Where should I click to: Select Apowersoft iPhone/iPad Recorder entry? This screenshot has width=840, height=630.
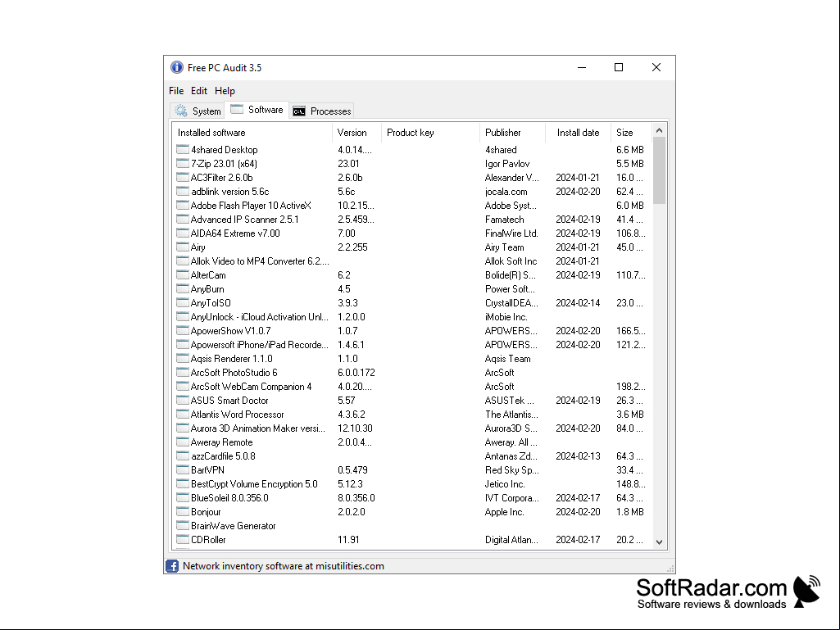pos(411,344)
